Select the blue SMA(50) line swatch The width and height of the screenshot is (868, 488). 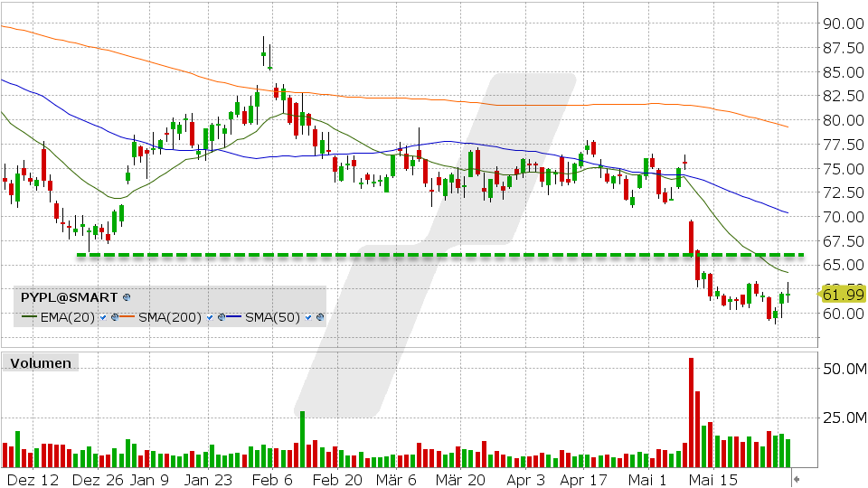coord(235,317)
